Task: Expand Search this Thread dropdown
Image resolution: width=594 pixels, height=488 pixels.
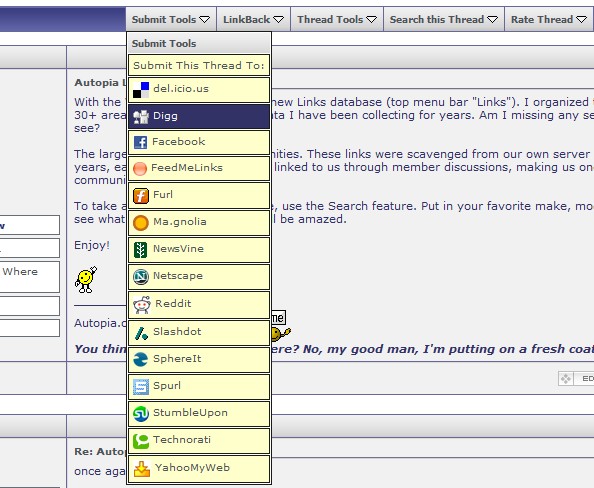Action: click(x=444, y=19)
